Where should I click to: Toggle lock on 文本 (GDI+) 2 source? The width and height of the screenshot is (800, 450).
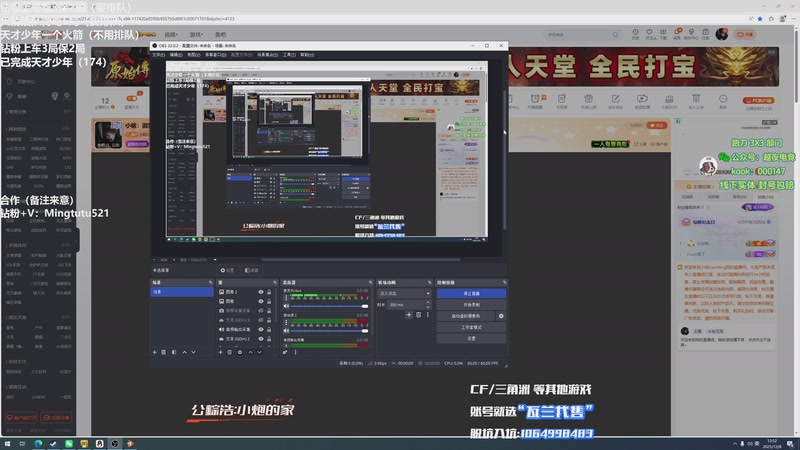coord(269,339)
